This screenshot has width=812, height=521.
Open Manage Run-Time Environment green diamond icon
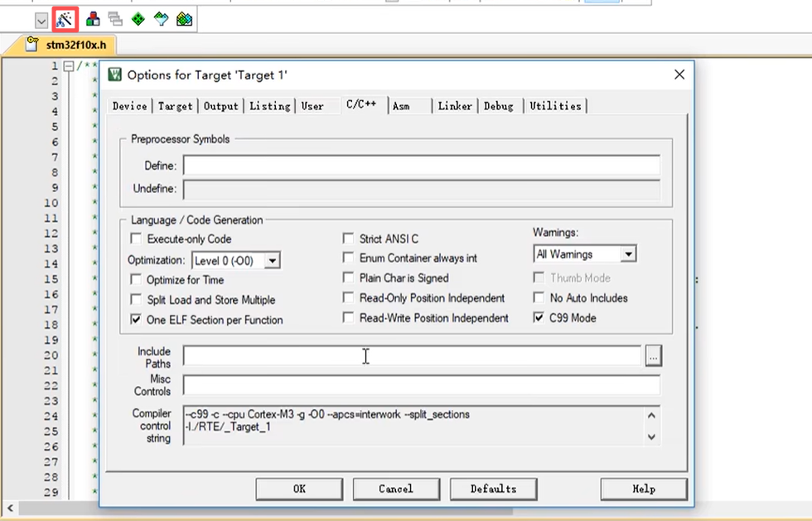138,20
